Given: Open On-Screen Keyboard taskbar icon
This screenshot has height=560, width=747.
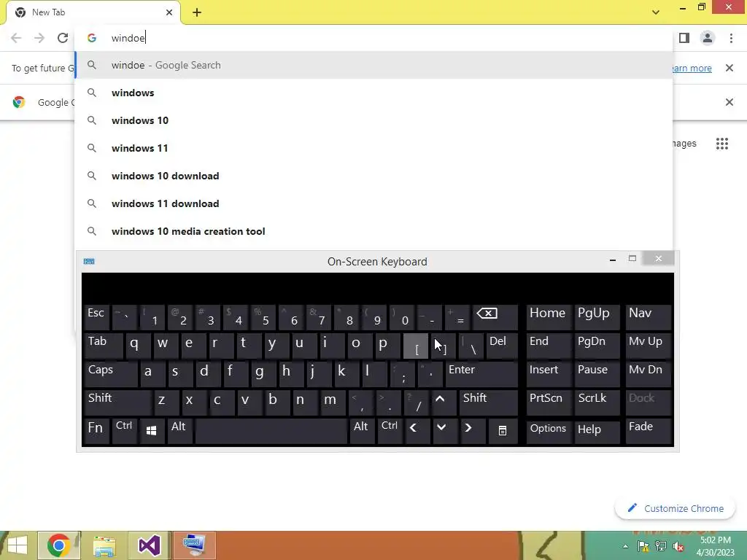Looking at the screenshot, I should [x=194, y=545].
